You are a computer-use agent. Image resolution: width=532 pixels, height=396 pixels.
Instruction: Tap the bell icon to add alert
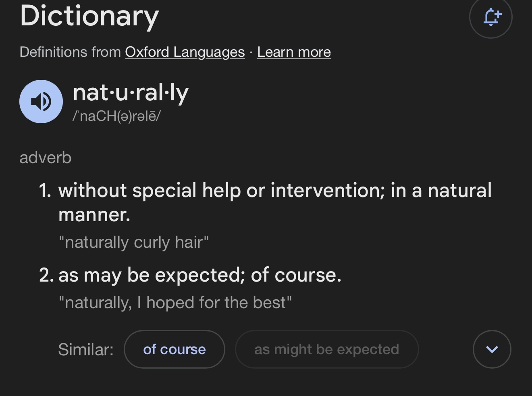pyautogui.click(x=490, y=17)
